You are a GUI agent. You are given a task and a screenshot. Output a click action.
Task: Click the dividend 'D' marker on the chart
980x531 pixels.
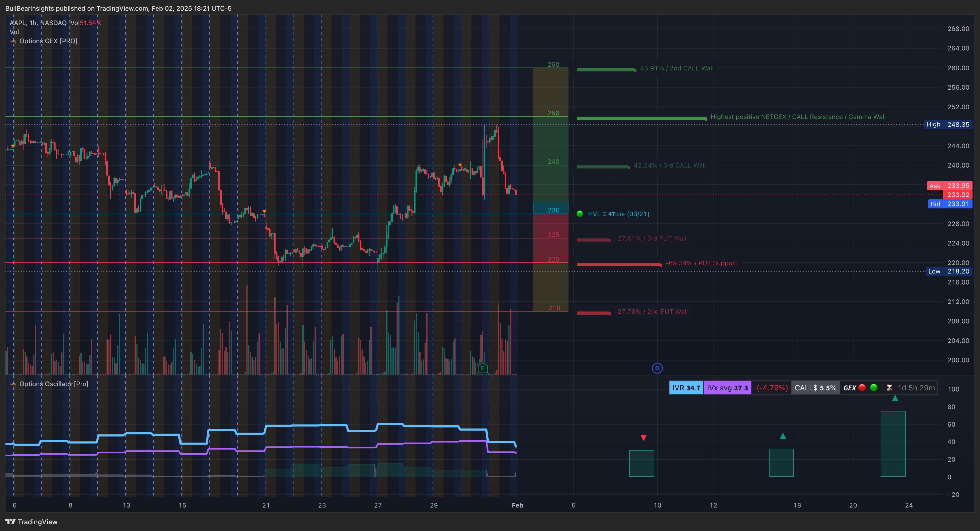657,368
